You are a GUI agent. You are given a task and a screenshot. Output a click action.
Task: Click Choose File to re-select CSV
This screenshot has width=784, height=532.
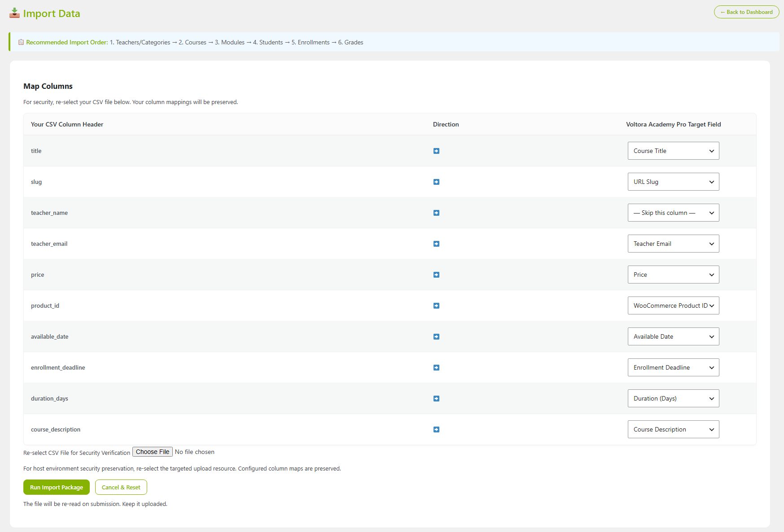coord(153,452)
